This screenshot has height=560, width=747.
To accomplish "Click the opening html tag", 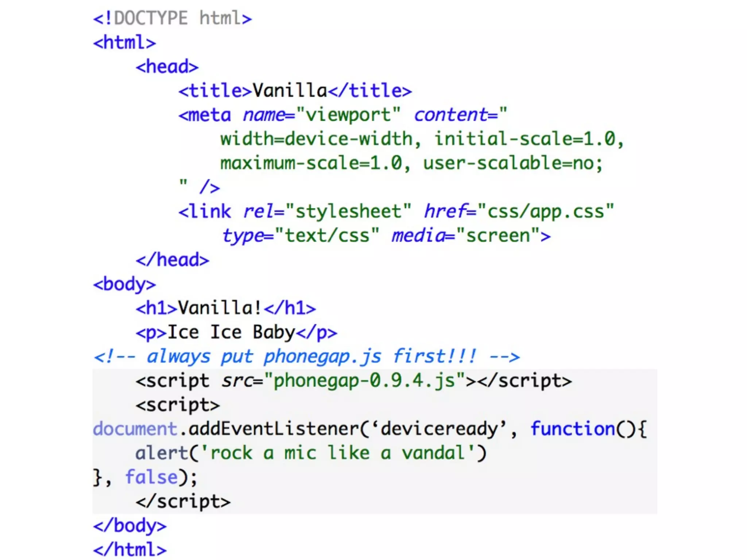I will (x=124, y=43).
